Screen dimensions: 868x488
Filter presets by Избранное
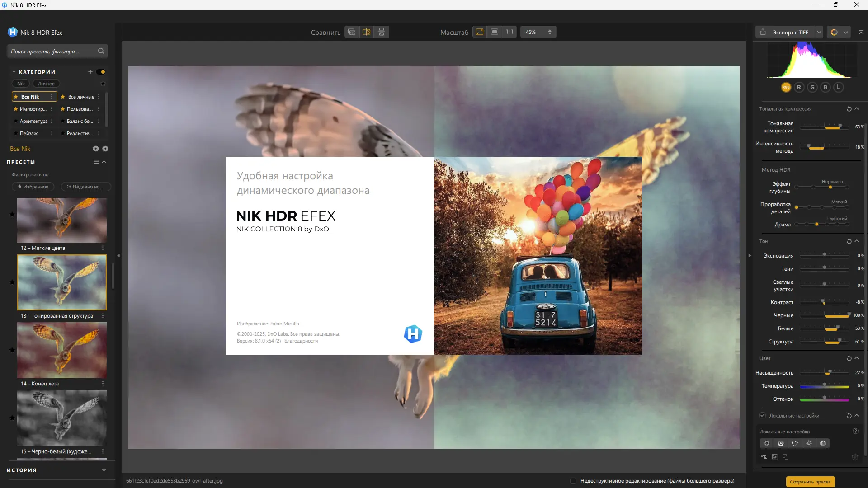coord(33,187)
